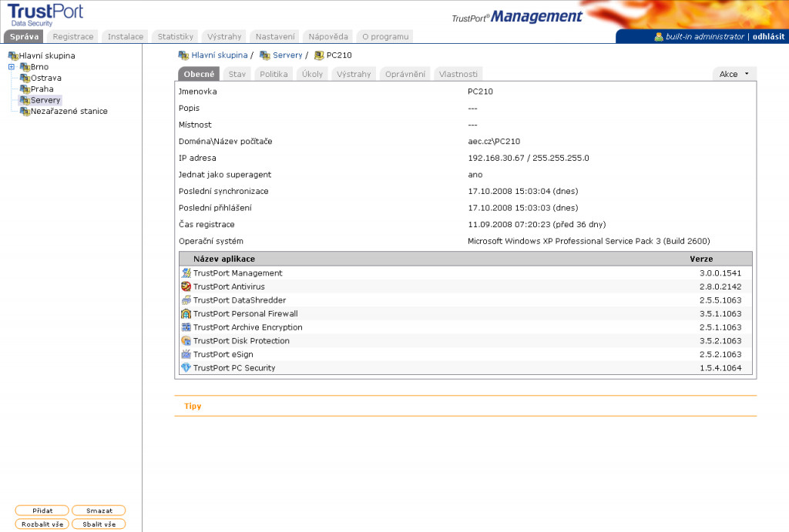Click the Přidat button
The image size is (789, 532).
coord(42,510)
